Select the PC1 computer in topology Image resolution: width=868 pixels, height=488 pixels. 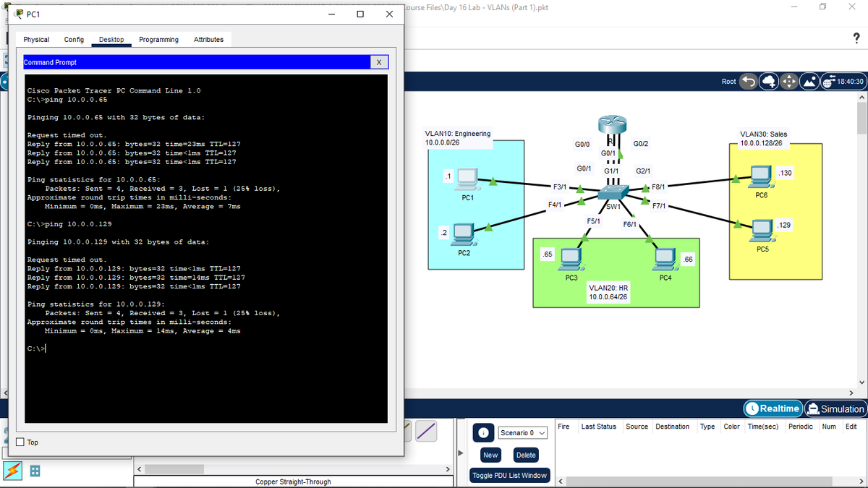click(x=467, y=179)
